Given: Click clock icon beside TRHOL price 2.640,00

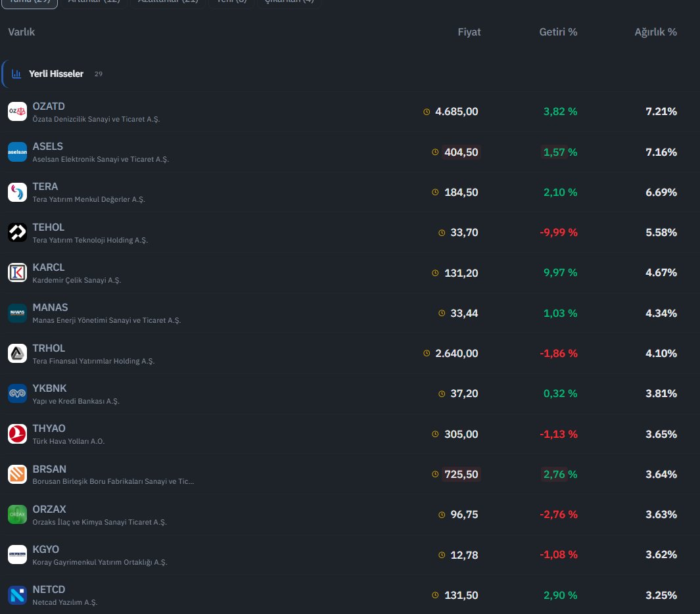Looking at the screenshot, I should tap(427, 353).
